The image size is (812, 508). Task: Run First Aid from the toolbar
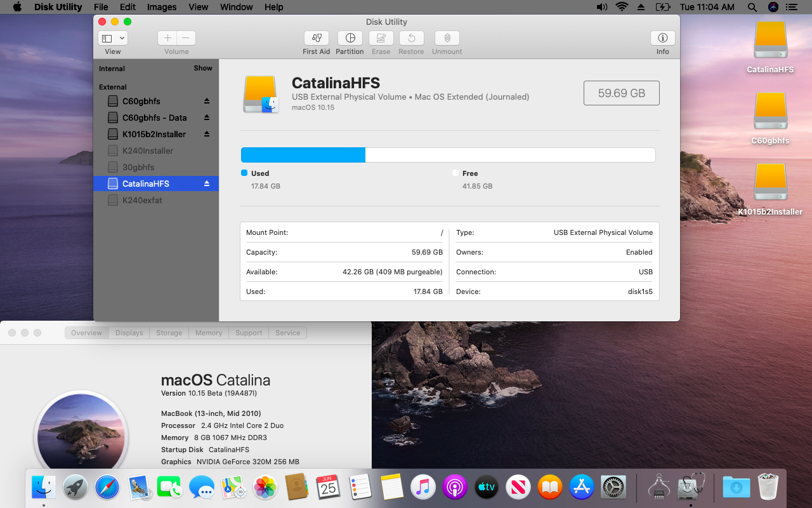(x=316, y=38)
